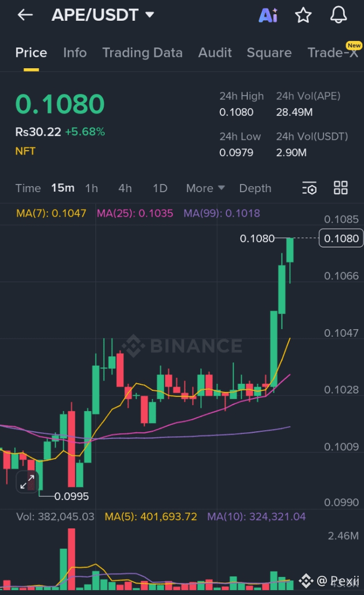Select the 4h chart interval
The height and width of the screenshot is (595, 364).
coord(125,188)
